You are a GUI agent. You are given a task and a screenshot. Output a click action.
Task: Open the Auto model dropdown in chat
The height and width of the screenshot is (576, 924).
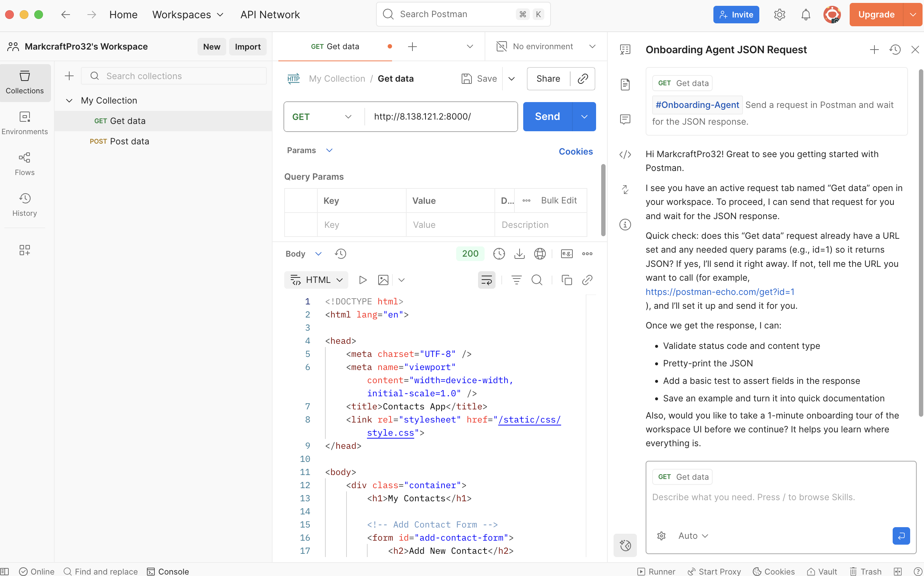tap(693, 536)
